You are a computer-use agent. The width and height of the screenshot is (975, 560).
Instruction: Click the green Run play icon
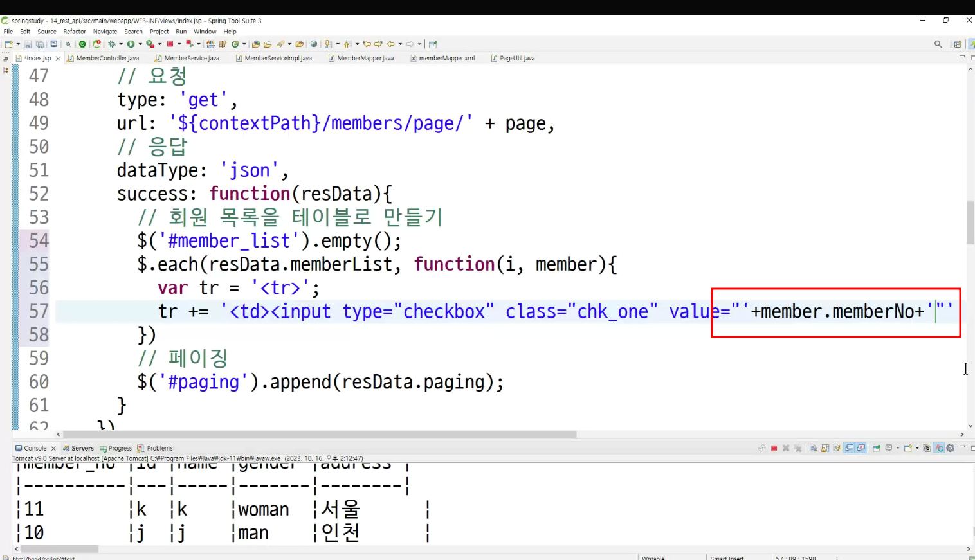pyautogui.click(x=131, y=44)
